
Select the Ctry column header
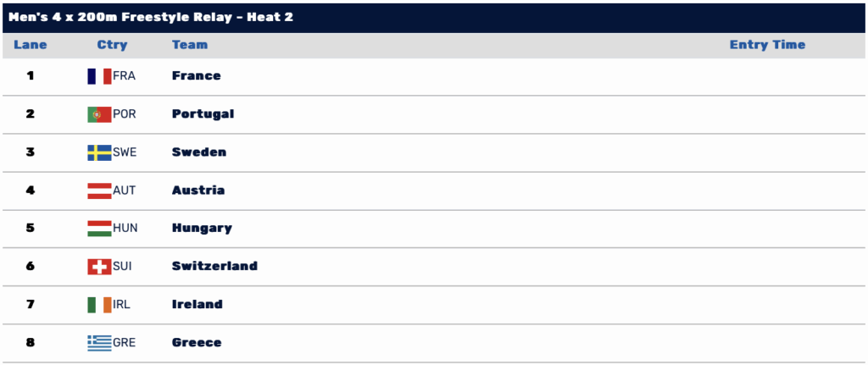[x=113, y=45]
